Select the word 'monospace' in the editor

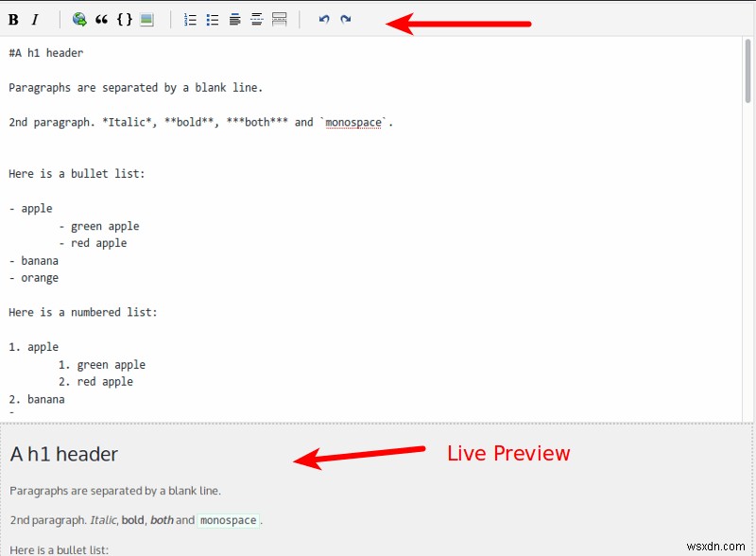pos(353,122)
